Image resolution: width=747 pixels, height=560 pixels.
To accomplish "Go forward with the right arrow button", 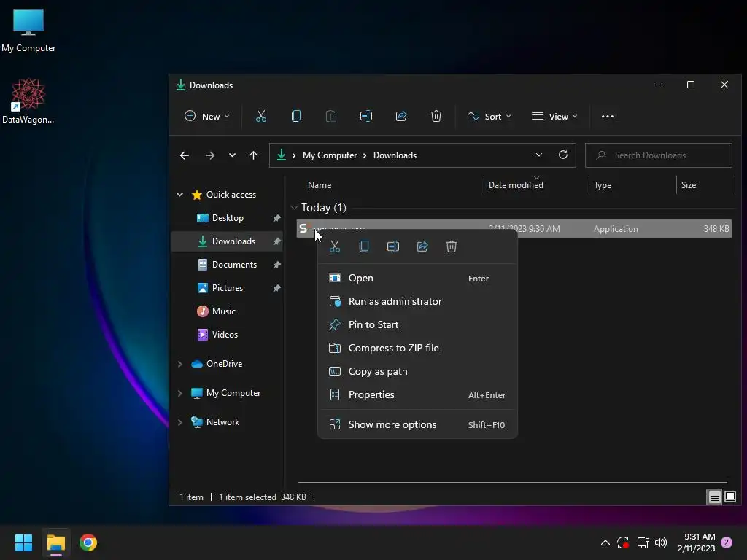I will click(x=209, y=155).
